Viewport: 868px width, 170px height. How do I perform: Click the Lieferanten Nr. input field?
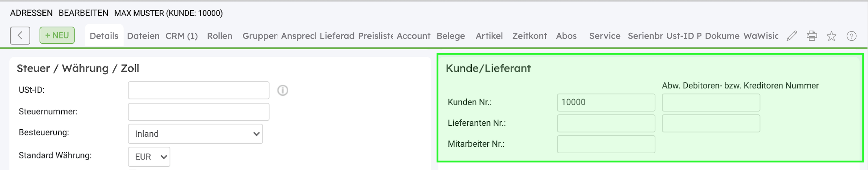(606, 124)
